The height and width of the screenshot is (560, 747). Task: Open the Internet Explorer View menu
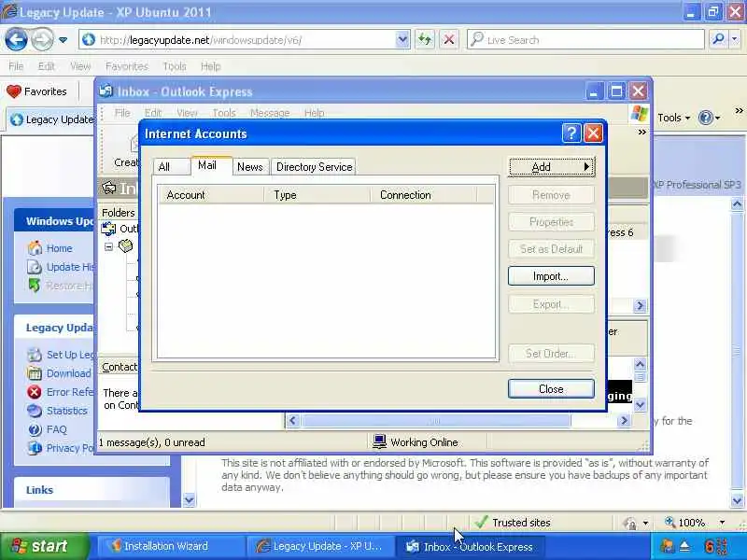[80, 66]
